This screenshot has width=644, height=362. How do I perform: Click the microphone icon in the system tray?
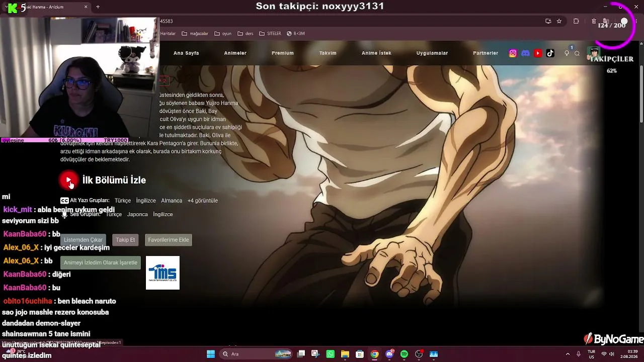(x=579, y=354)
